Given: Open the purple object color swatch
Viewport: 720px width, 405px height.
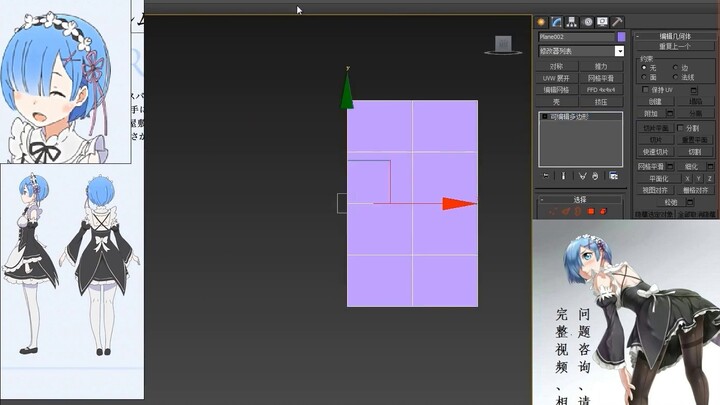Looking at the screenshot, I should click(x=621, y=37).
